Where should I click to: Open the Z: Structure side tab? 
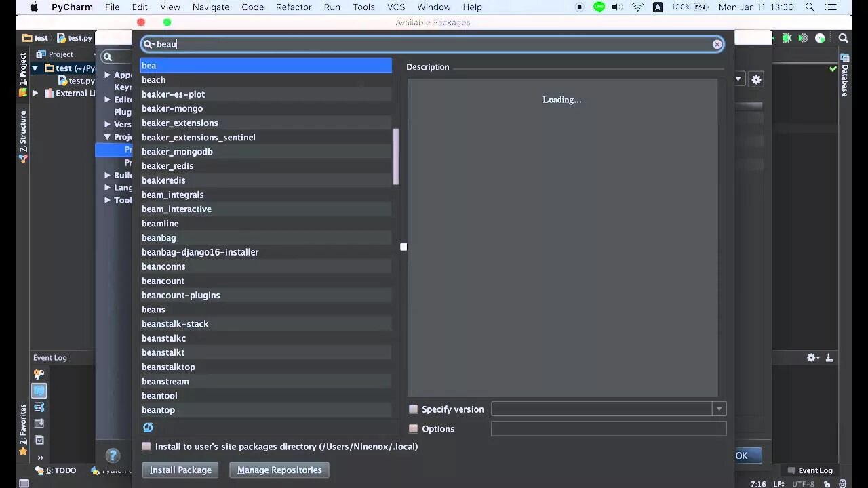tap(22, 137)
